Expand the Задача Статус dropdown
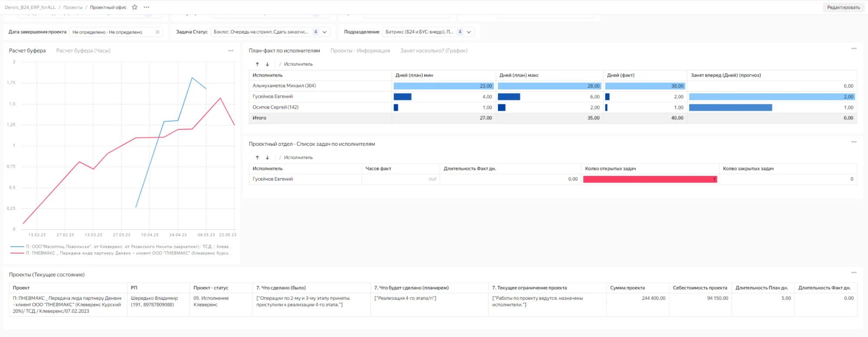The image size is (868, 337). pos(324,32)
